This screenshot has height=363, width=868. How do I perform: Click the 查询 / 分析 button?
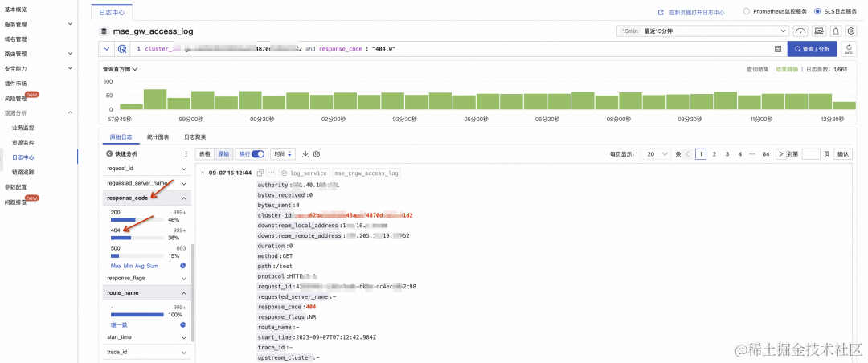click(812, 49)
